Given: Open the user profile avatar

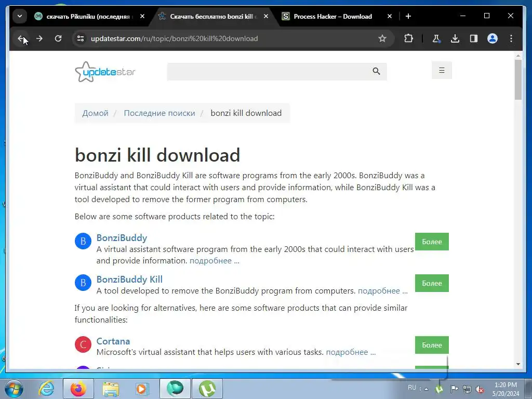Looking at the screenshot, I should pyautogui.click(x=493, y=38).
